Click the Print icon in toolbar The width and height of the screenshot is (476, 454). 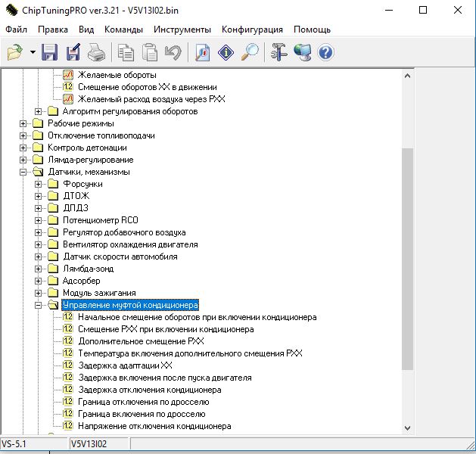coord(95,52)
